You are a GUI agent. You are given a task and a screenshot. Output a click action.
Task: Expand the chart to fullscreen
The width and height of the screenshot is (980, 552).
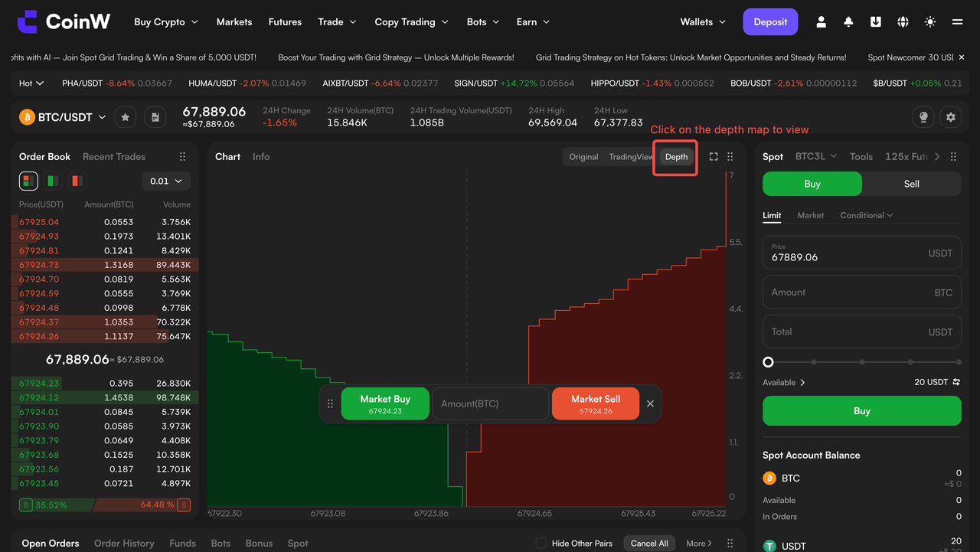(714, 157)
